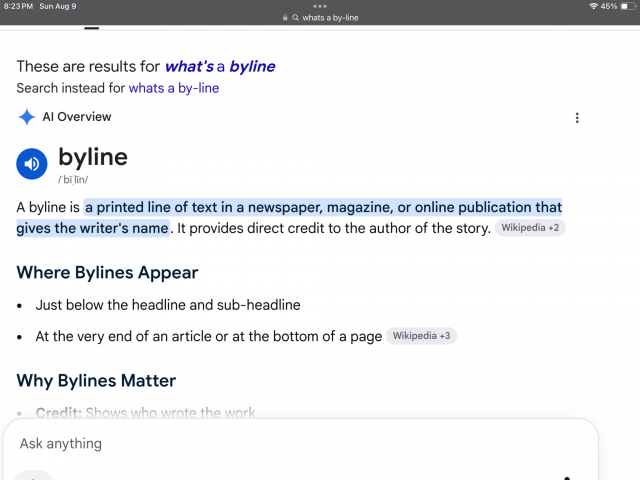Click the AI Overview sparkle icon
Screen dimensions: 640x480
(27, 117)
